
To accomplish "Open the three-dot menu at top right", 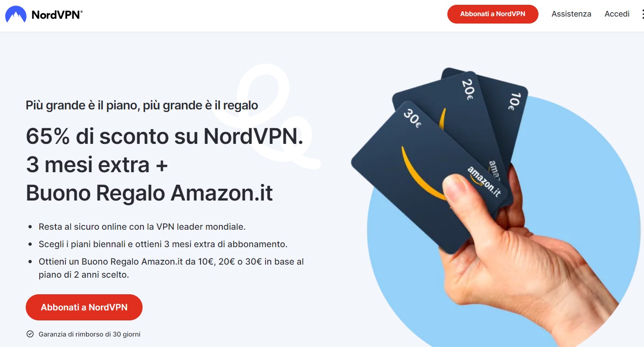I will coord(642,14).
